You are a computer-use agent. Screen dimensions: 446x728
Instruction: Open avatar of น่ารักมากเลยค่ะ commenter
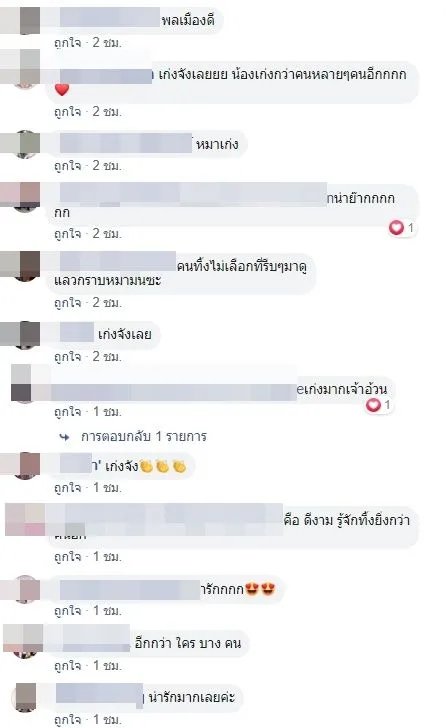[24, 697]
